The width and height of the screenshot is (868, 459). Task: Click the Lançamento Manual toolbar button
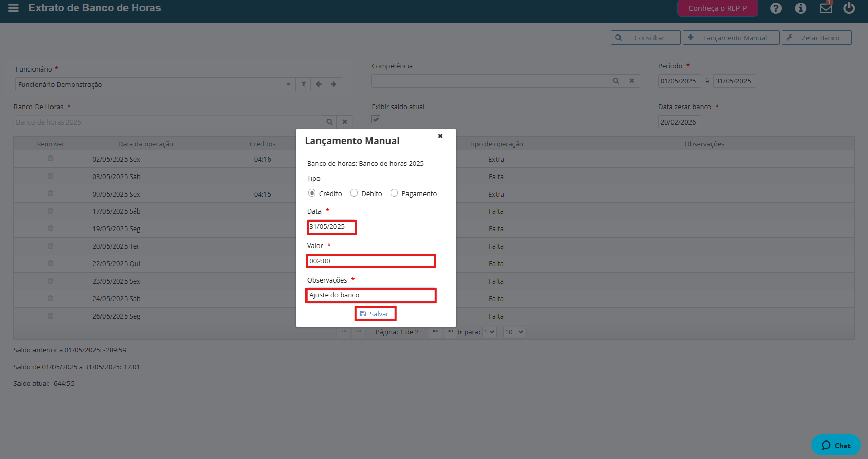click(x=731, y=38)
